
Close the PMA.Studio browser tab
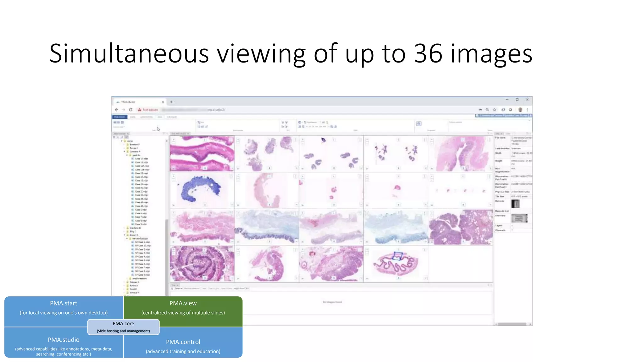[163, 102]
